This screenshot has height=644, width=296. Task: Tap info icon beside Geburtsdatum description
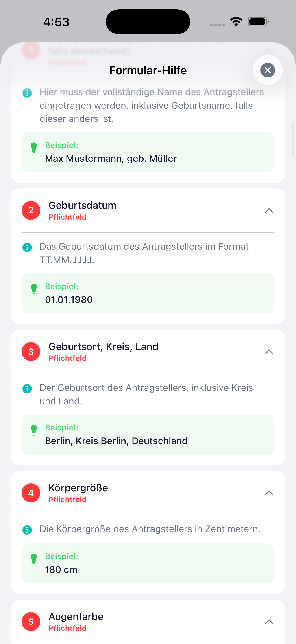[x=27, y=247]
